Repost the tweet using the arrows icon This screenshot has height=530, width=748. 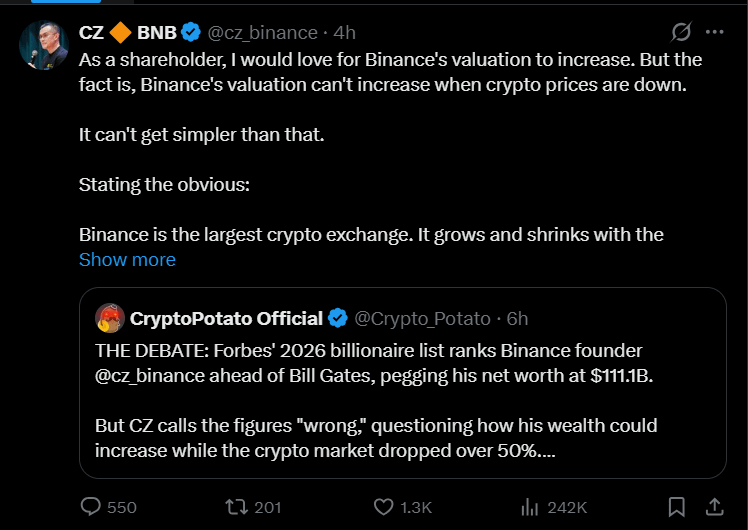238,507
